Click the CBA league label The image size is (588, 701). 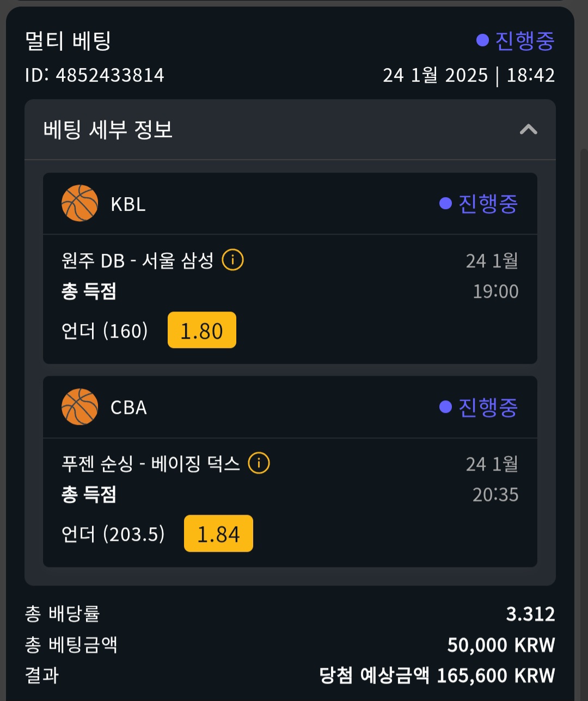[128, 407]
